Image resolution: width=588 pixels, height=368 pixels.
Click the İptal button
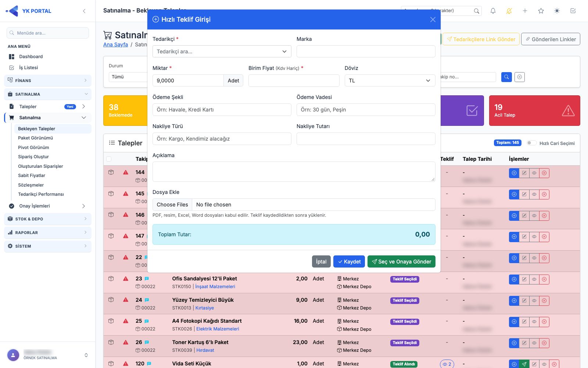coord(321,262)
